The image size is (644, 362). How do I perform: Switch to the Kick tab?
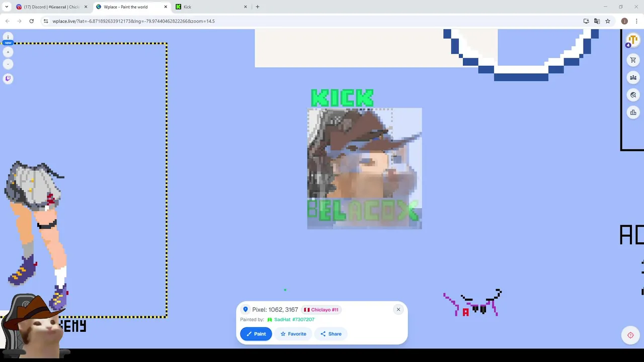pyautogui.click(x=211, y=7)
